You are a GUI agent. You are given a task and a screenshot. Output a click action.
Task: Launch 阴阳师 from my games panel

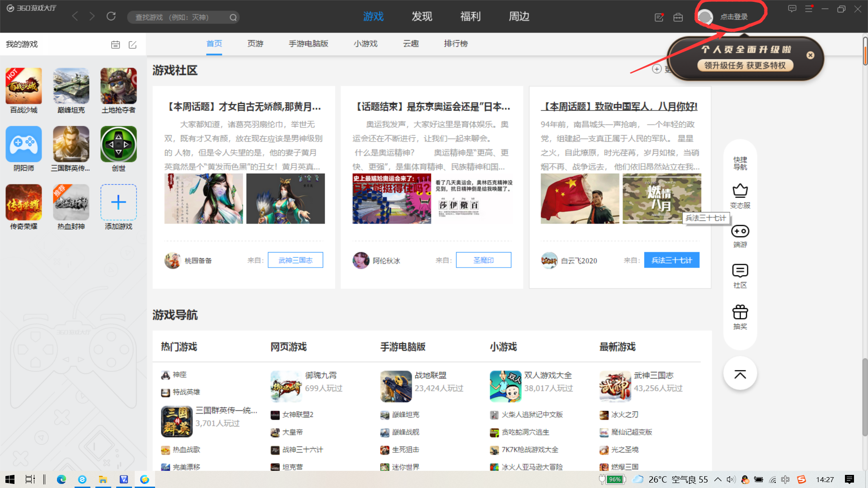click(x=24, y=144)
